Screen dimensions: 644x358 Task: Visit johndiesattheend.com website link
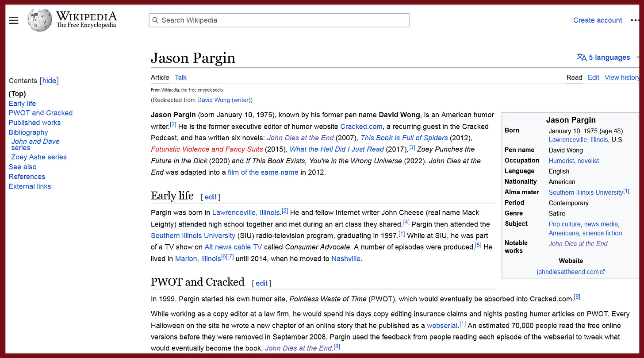(x=567, y=272)
